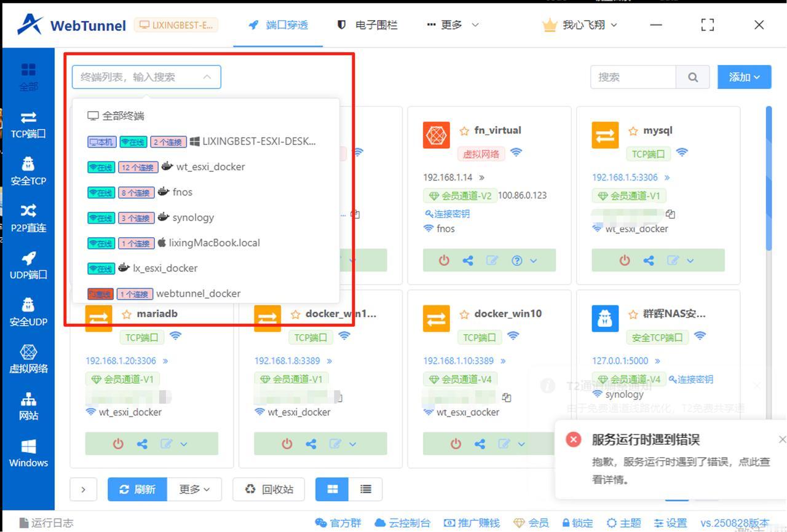This screenshot has width=787, height=532.
Task: Open P2P直连 in the sidebar
Action: point(28,219)
